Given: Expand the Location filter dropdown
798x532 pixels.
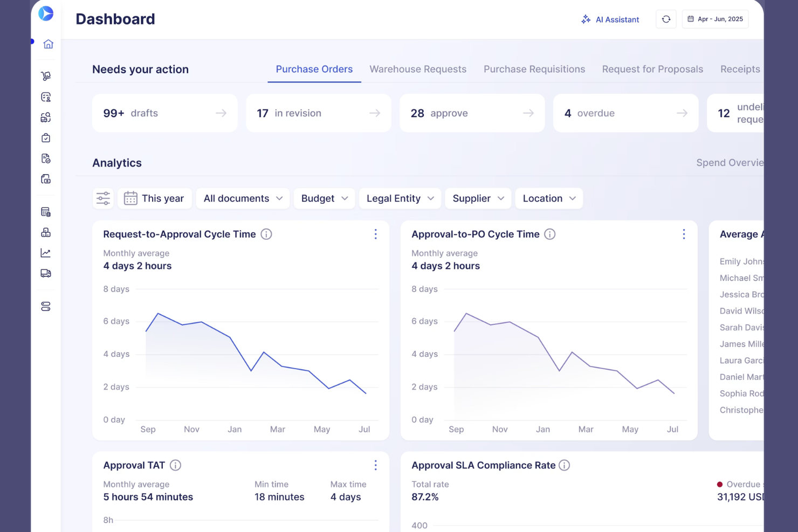Looking at the screenshot, I should coord(549,198).
